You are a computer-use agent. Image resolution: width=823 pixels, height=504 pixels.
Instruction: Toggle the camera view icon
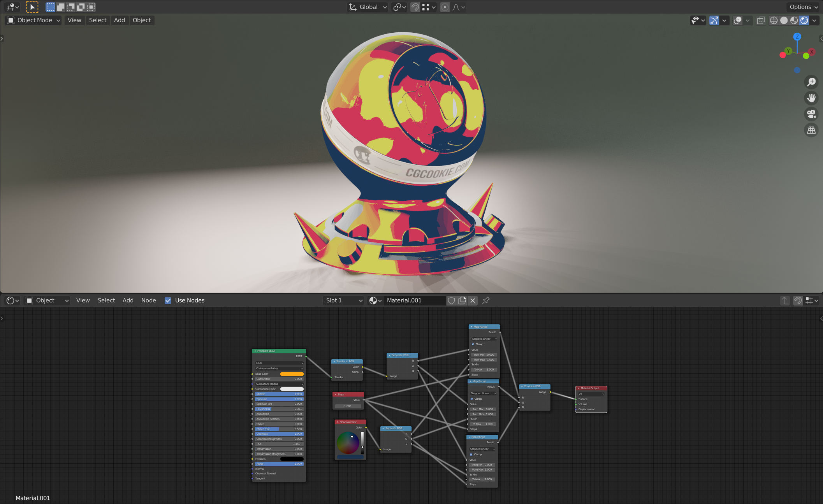811,114
